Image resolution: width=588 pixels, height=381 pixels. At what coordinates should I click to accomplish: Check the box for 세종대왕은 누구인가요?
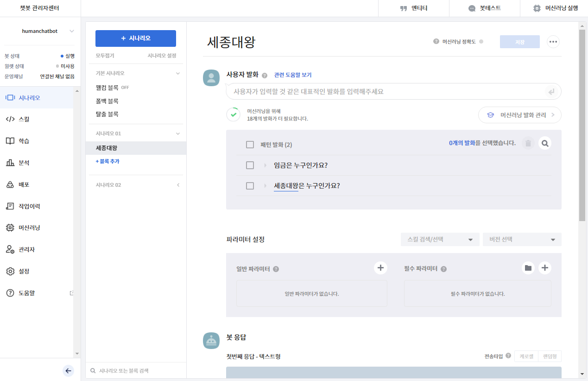pos(250,186)
